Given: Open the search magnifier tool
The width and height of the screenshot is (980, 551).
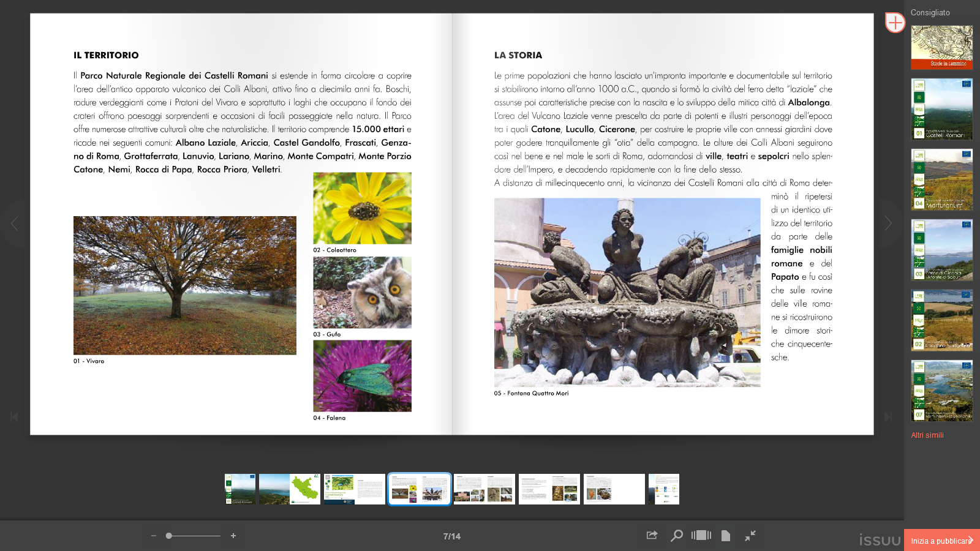Looking at the screenshot, I should point(676,536).
